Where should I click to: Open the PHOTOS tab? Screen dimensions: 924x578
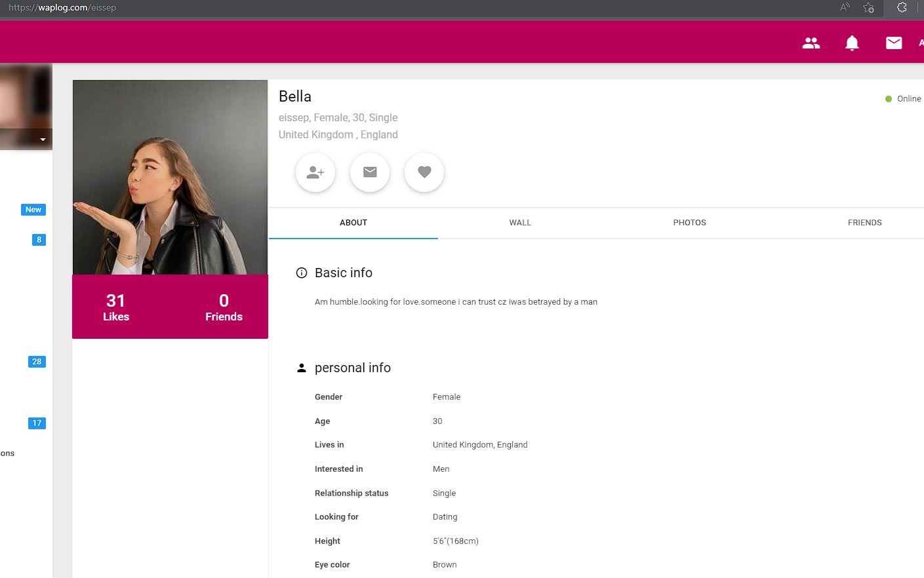click(689, 223)
